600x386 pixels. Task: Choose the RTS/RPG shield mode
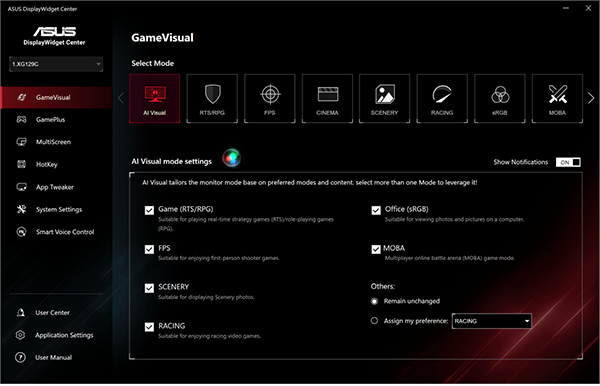coord(212,98)
